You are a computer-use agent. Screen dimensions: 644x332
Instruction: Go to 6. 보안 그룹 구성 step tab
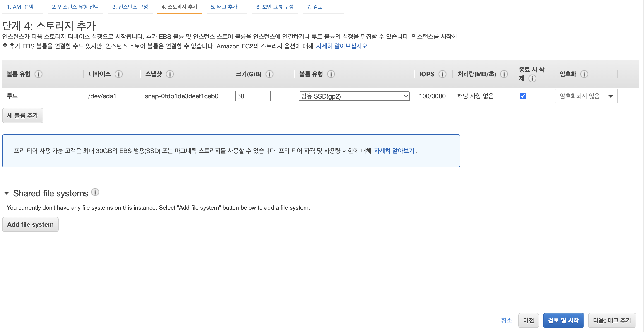coord(274,7)
